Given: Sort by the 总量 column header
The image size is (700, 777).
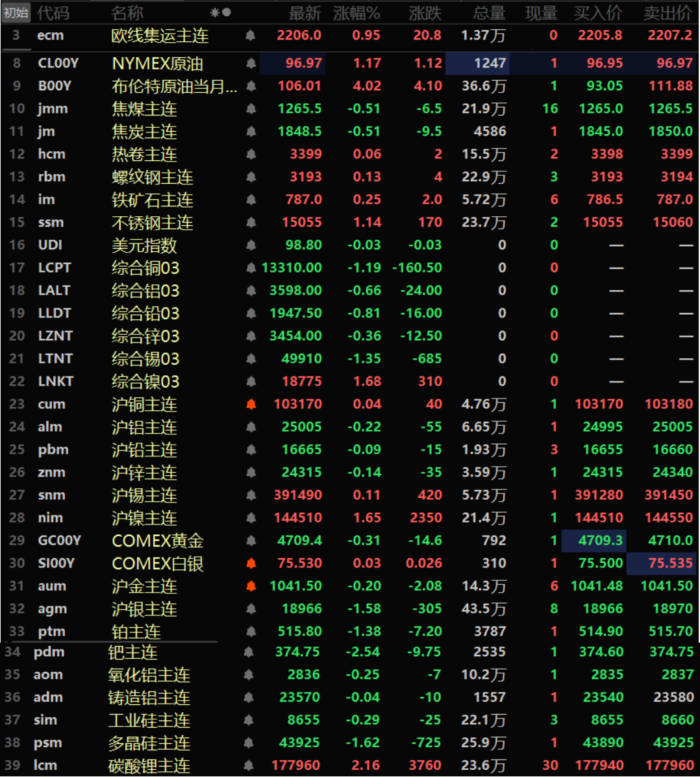Looking at the screenshot, I should click(x=489, y=13).
